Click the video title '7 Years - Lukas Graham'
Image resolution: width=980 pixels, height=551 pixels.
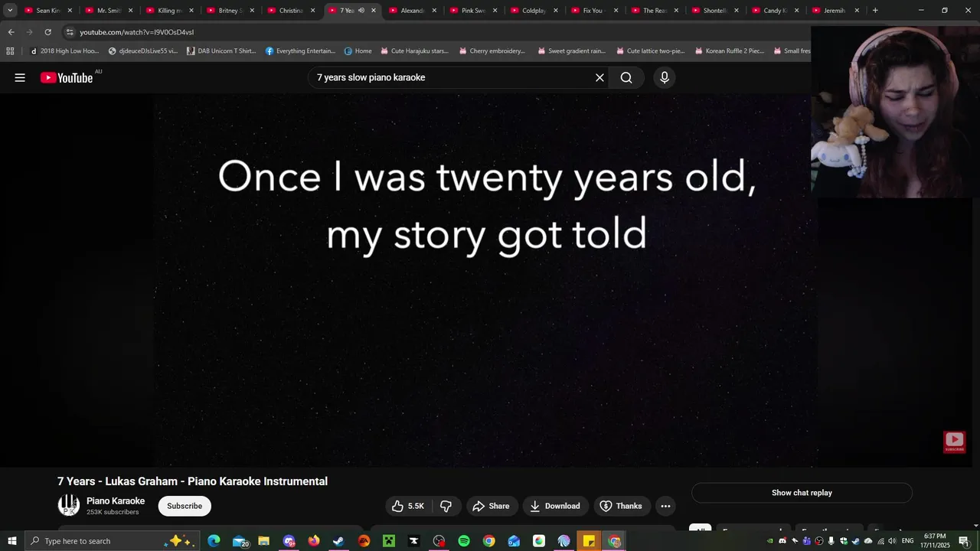(192, 481)
